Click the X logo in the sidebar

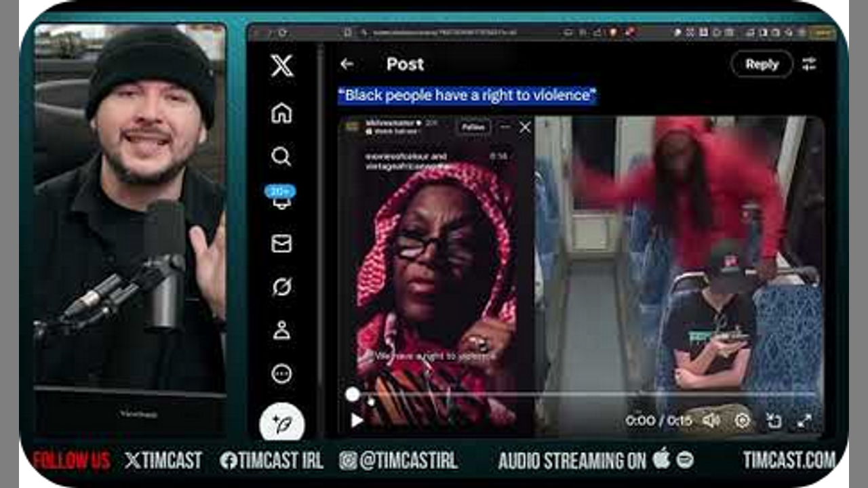click(281, 66)
